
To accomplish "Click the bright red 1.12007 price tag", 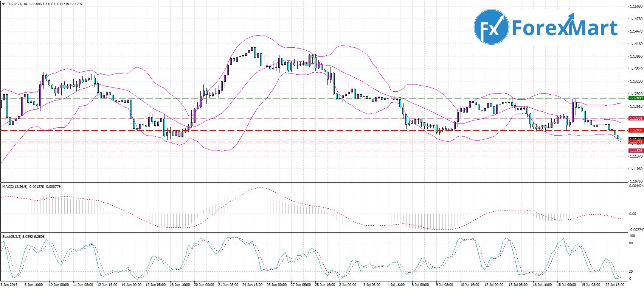I will tap(636, 130).
